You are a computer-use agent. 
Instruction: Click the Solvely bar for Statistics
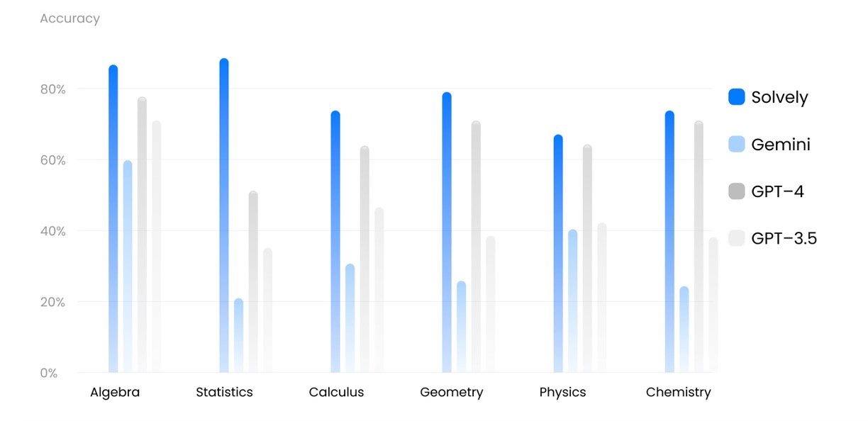(x=224, y=213)
